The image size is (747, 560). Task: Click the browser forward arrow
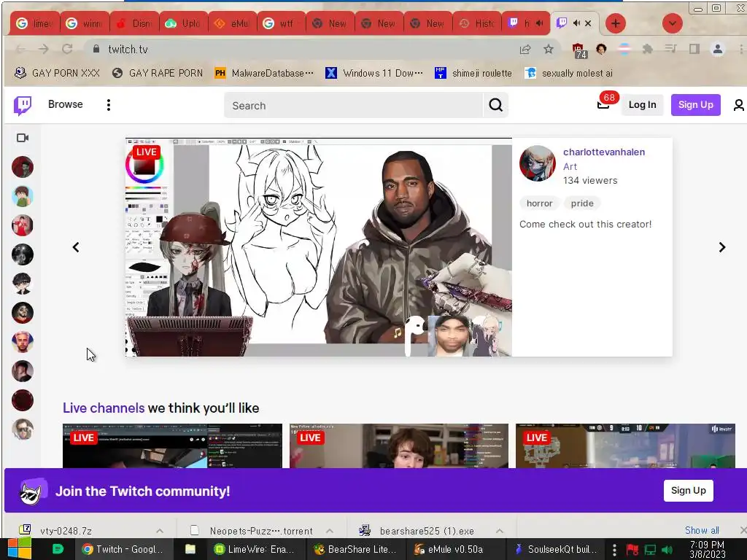click(43, 49)
